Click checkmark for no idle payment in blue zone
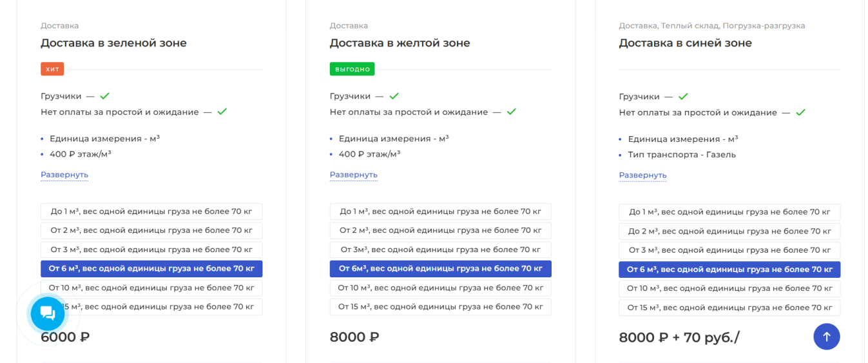 pos(800,112)
